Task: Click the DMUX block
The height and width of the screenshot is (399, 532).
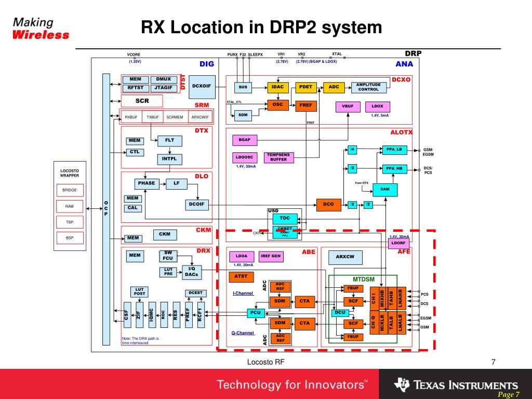Action: click(164, 79)
